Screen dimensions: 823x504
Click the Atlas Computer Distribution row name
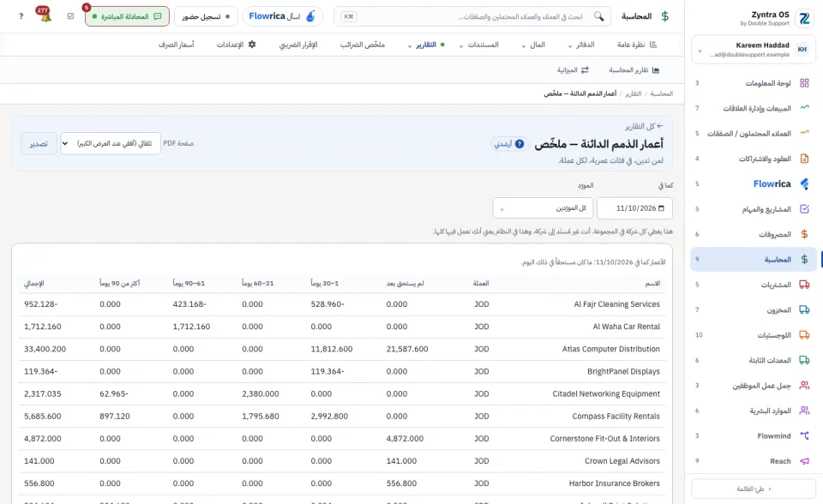tap(611, 349)
